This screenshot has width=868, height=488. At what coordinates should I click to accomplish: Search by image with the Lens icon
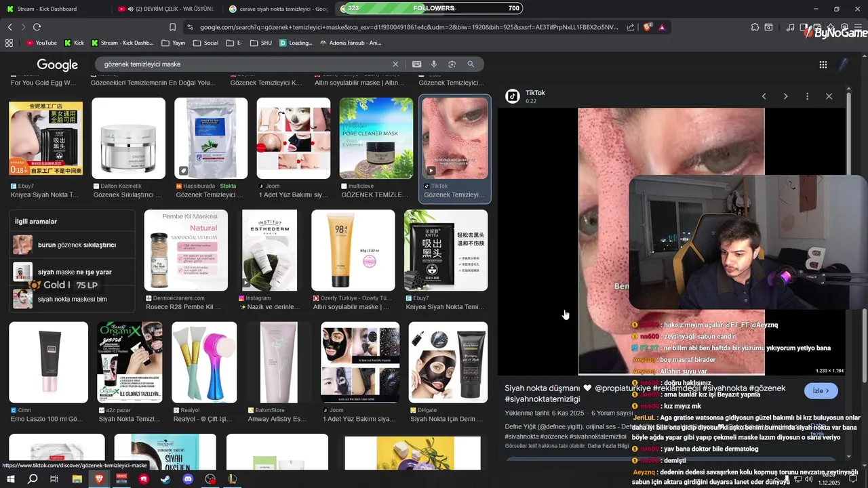pyautogui.click(x=452, y=64)
